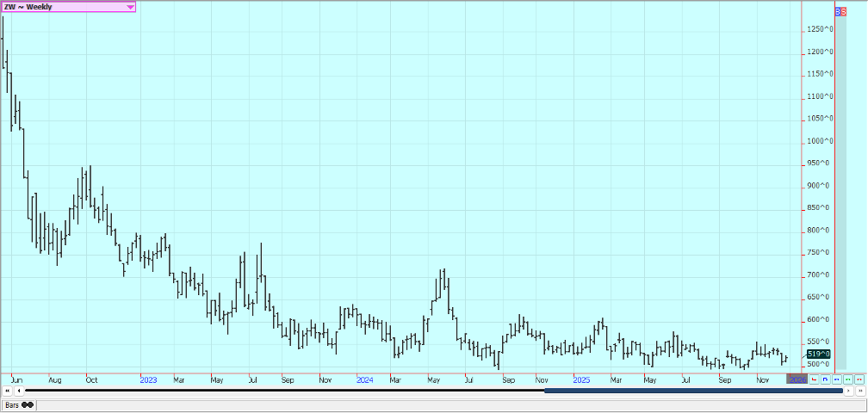Screen dimensions: 868x413
Task: Click the rightmost red dash scale icon
Action: pyautogui.click(x=859, y=379)
